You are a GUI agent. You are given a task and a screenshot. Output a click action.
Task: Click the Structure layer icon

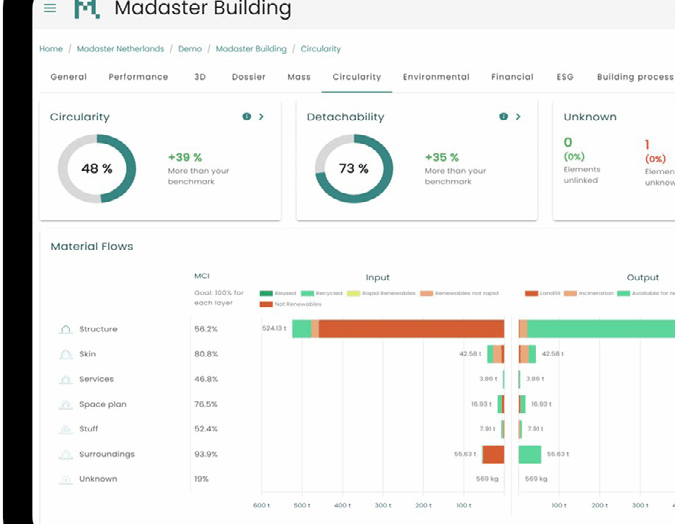(66, 329)
